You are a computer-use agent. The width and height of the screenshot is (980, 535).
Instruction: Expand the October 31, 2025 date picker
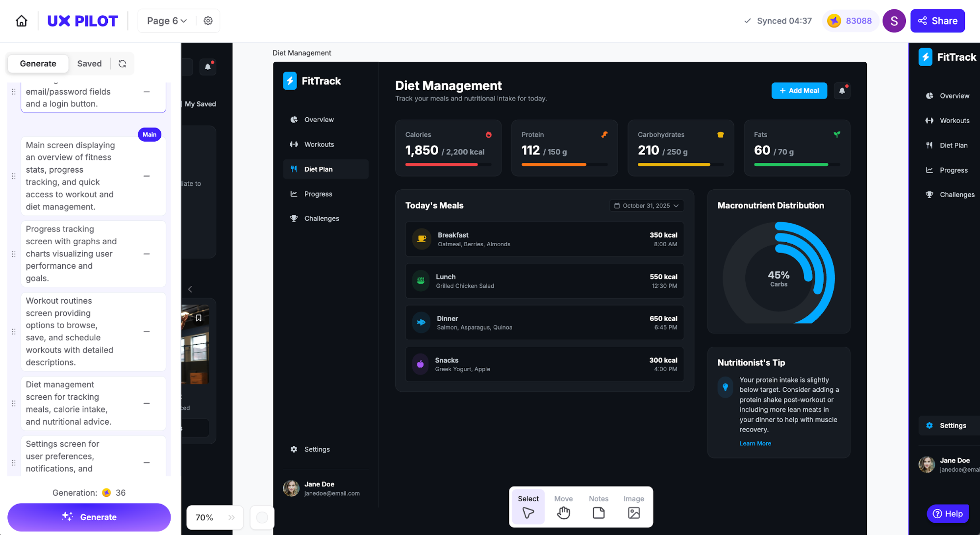[646, 206]
